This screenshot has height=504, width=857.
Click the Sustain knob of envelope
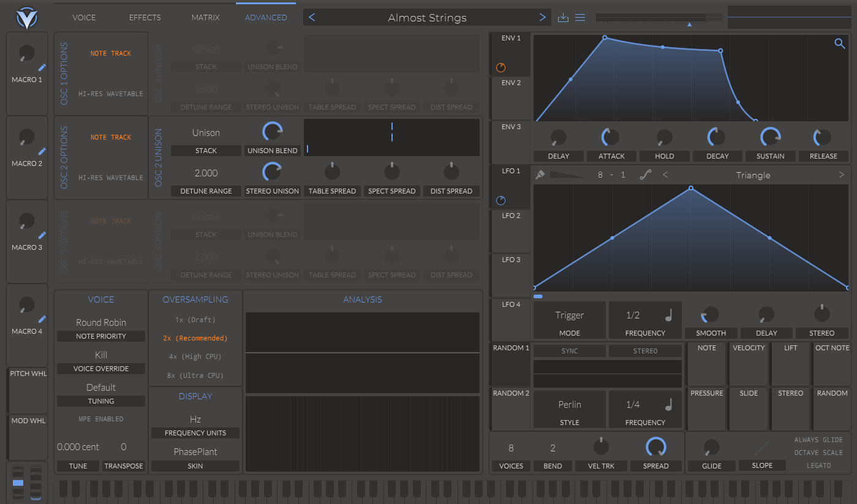click(770, 137)
